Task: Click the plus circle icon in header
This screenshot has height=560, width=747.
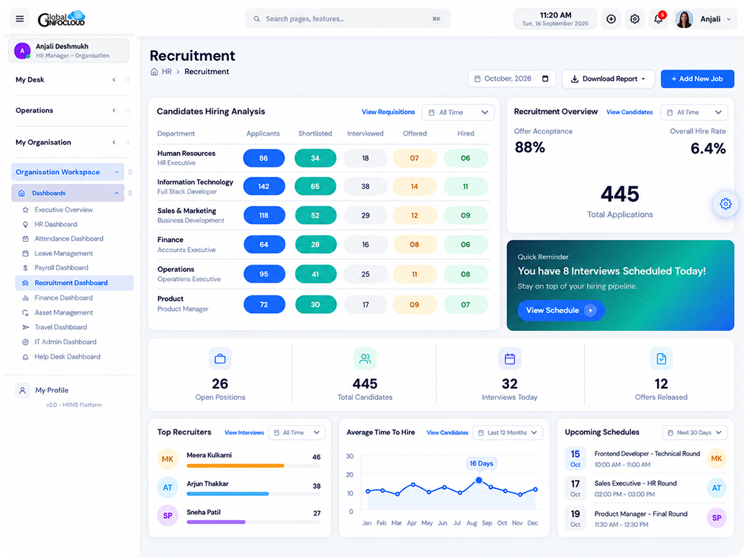Action: click(x=611, y=19)
